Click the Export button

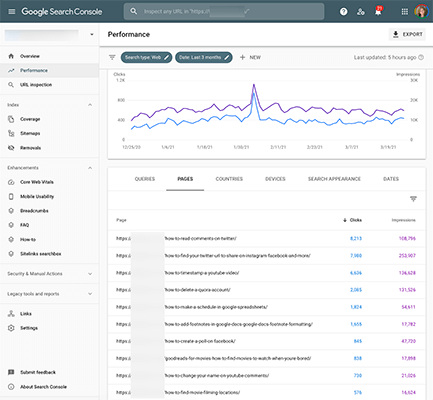pyautogui.click(x=407, y=34)
